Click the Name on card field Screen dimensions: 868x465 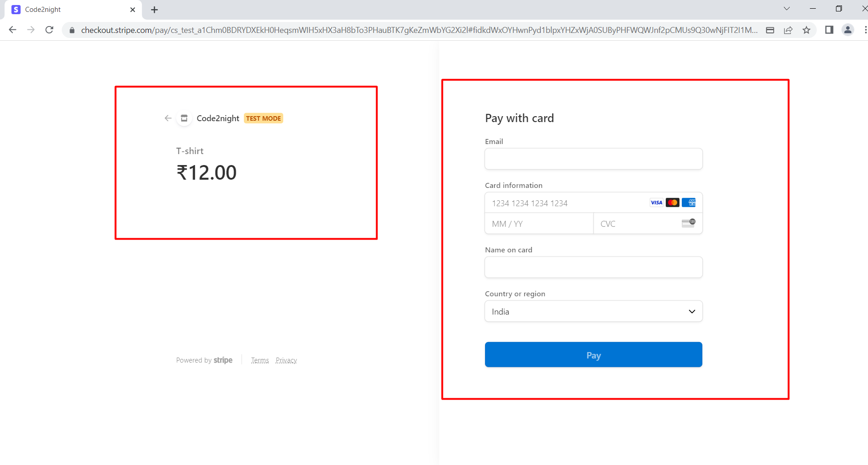pyautogui.click(x=593, y=267)
